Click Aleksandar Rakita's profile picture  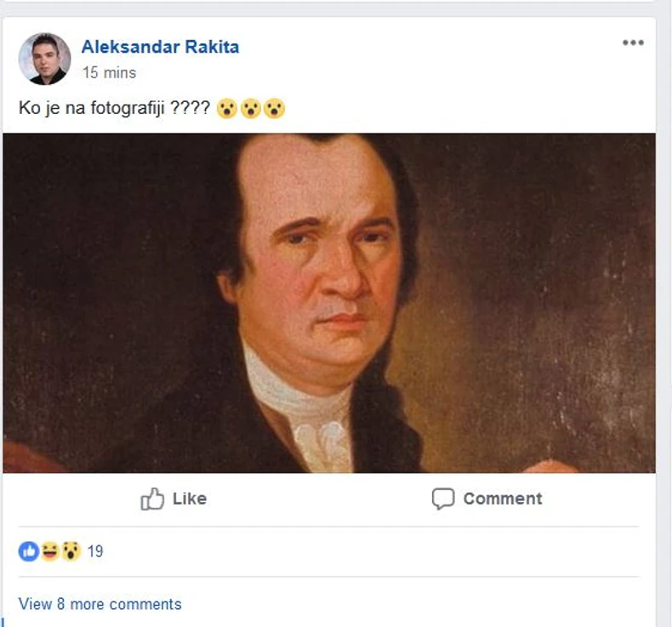[44, 59]
